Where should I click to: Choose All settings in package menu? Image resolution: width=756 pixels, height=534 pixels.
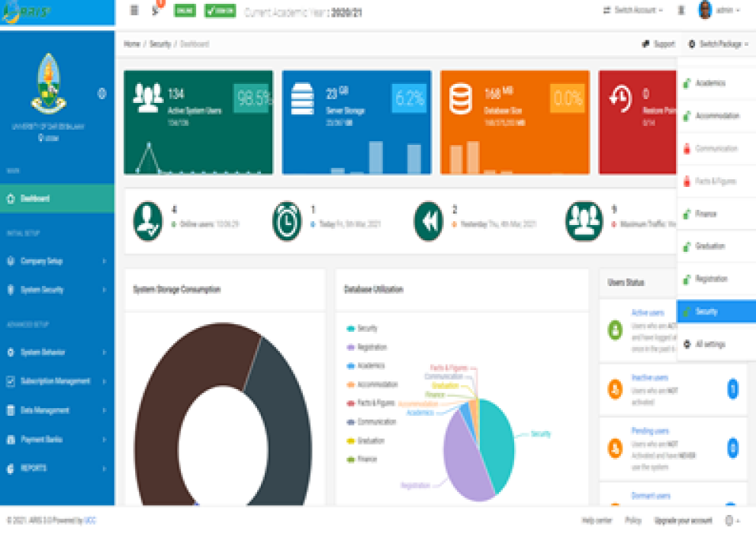point(709,344)
